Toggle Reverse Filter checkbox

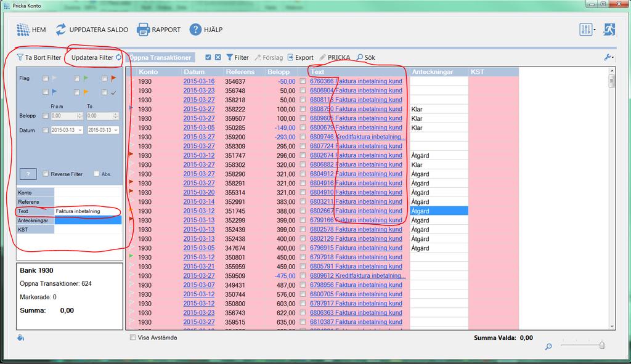tap(46, 174)
